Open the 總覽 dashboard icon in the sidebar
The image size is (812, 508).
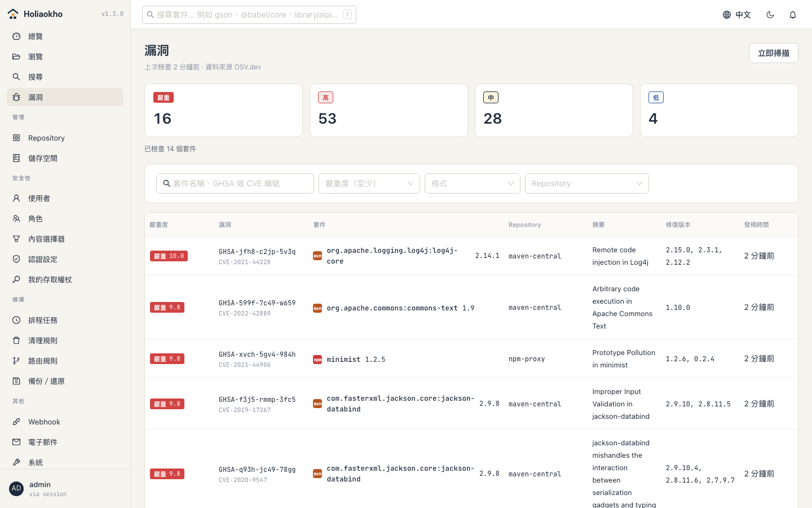16,36
